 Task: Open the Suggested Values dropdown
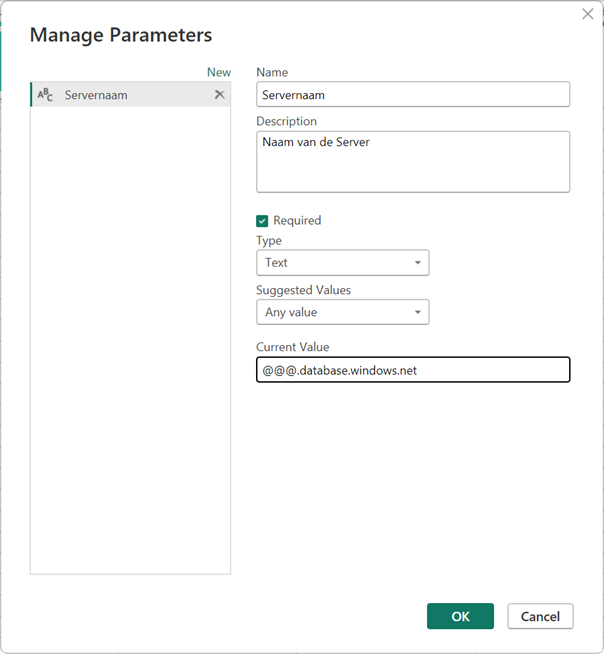point(342,312)
